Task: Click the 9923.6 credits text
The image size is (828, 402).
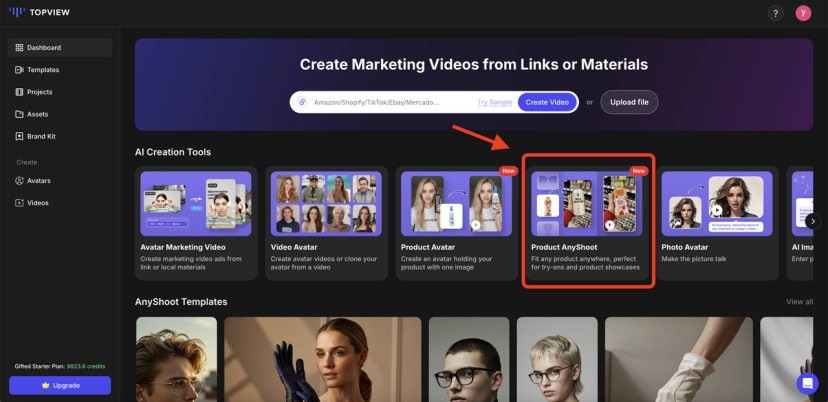Action: pos(86,366)
